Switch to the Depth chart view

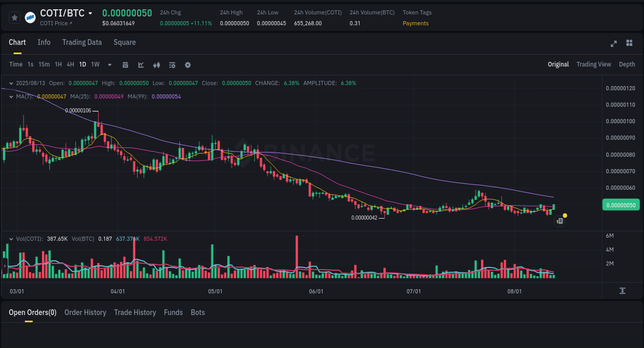click(x=626, y=64)
